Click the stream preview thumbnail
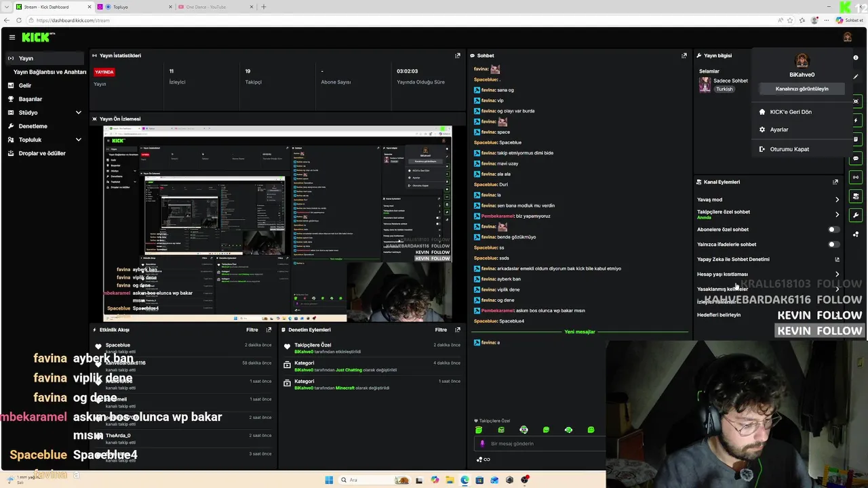This screenshot has width=868, height=488. click(x=277, y=224)
